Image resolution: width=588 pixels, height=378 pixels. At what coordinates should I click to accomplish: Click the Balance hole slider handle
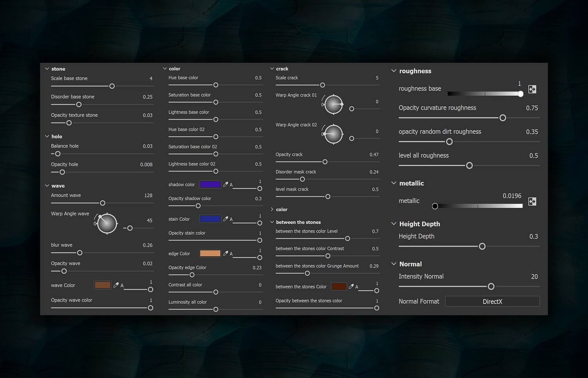click(x=58, y=154)
